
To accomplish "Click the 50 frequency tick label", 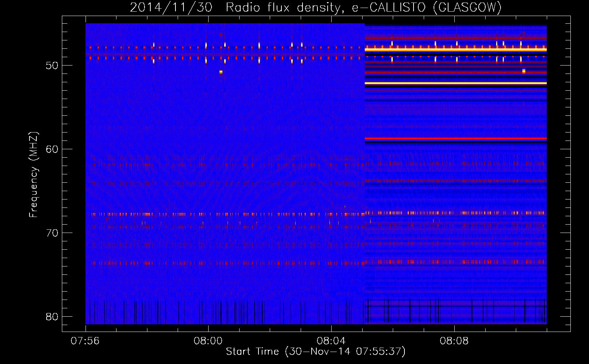I will pos(52,66).
